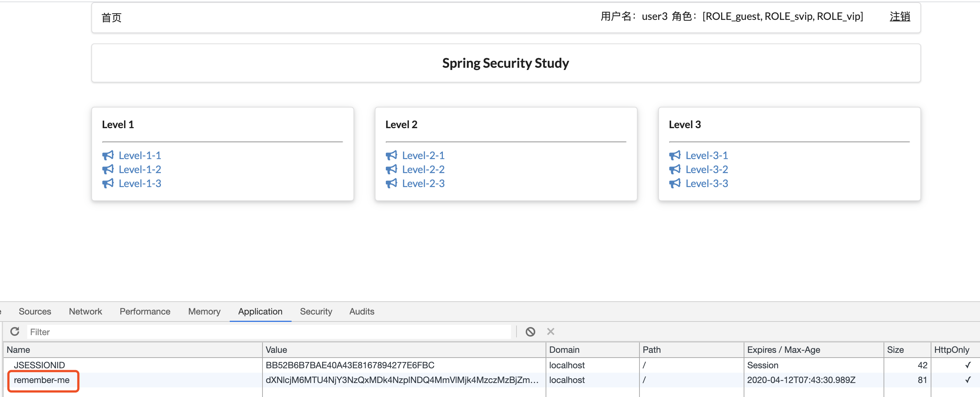Click the megaphone icon beside Level-3-1
Viewport: 980px width, 397px height.
click(674, 155)
